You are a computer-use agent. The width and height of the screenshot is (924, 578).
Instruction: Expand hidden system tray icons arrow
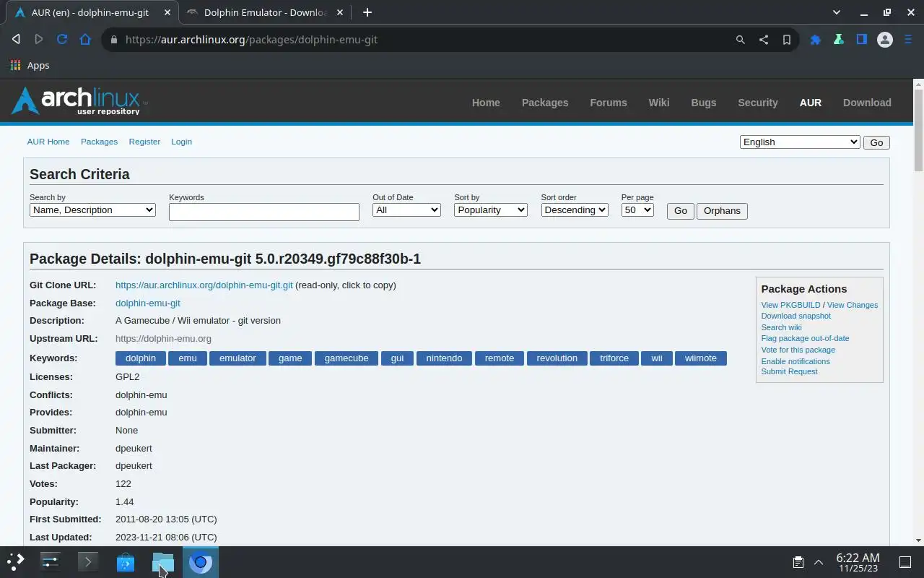coord(819,562)
